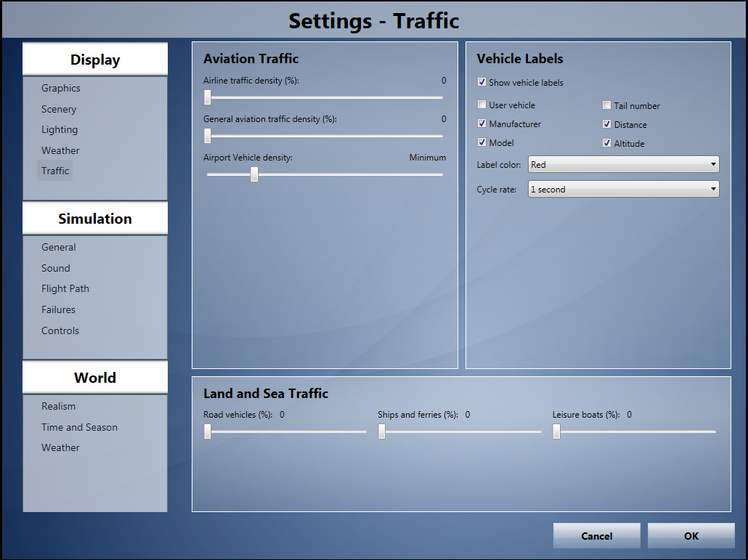Open Time and Season settings
This screenshot has width=748, height=560.
pyautogui.click(x=79, y=428)
